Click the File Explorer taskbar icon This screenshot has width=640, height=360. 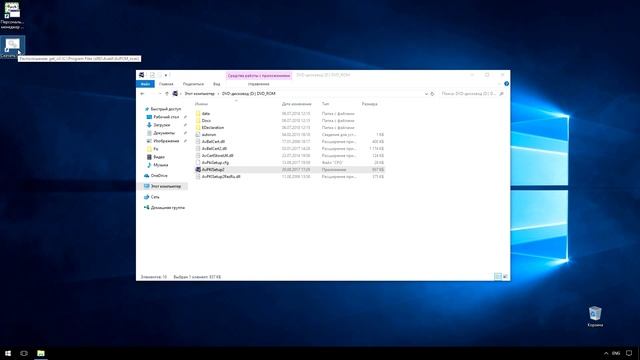click(x=41, y=353)
